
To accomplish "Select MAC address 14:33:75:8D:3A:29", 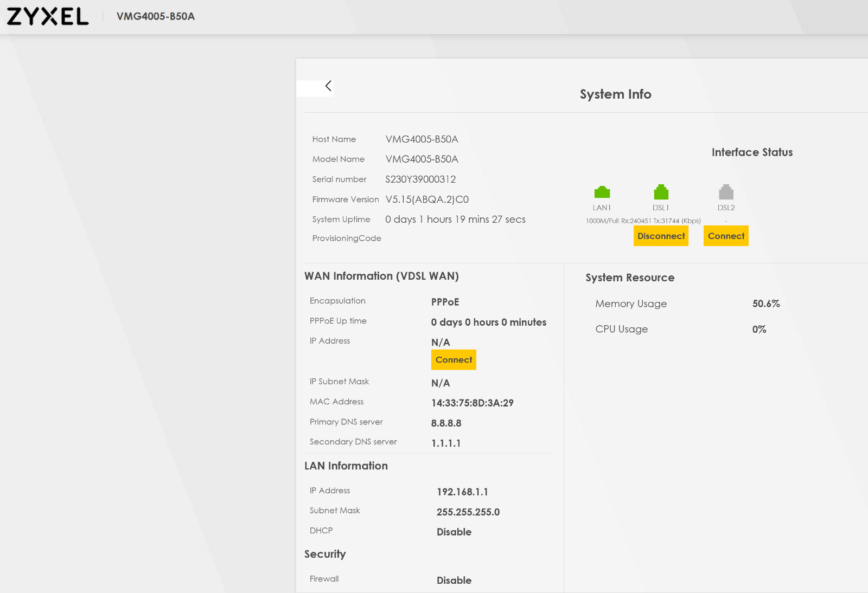I will [473, 403].
